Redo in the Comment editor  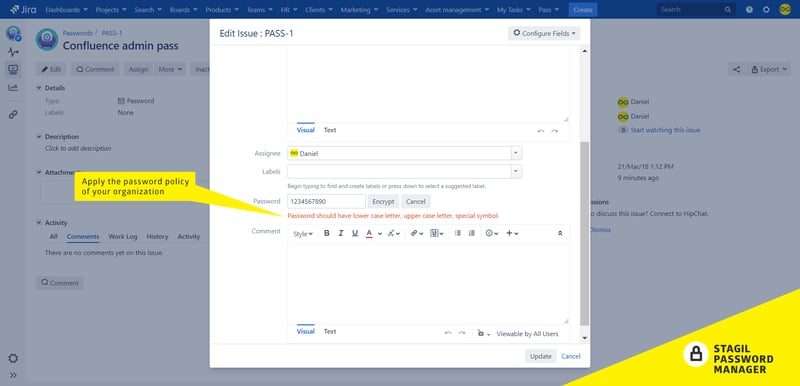coord(462,333)
